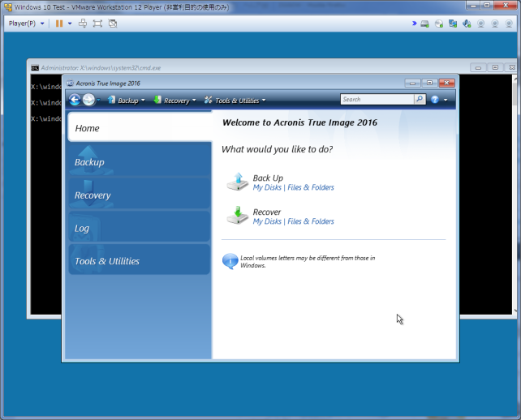Click the VMware hard disk device icon
521x420 pixels.
tap(424, 24)
